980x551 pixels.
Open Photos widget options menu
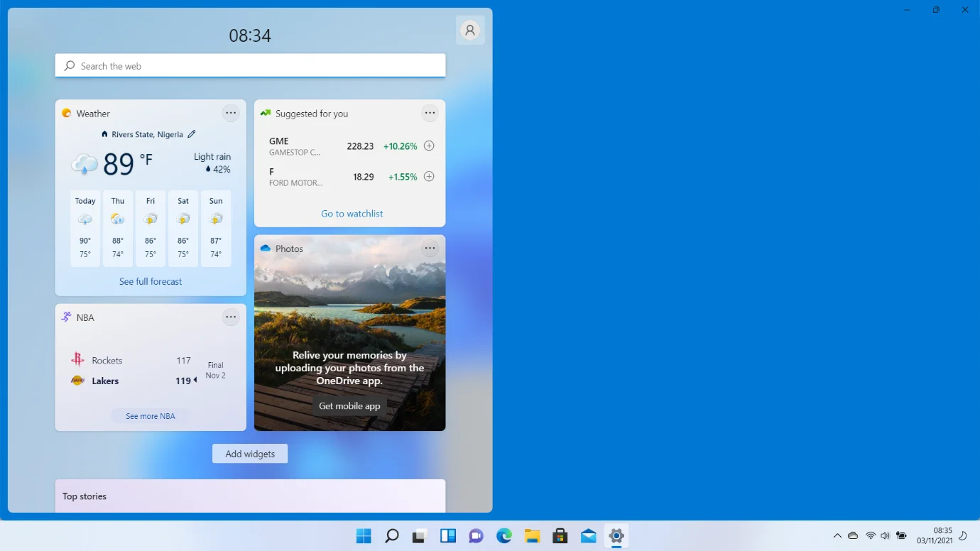430,249
